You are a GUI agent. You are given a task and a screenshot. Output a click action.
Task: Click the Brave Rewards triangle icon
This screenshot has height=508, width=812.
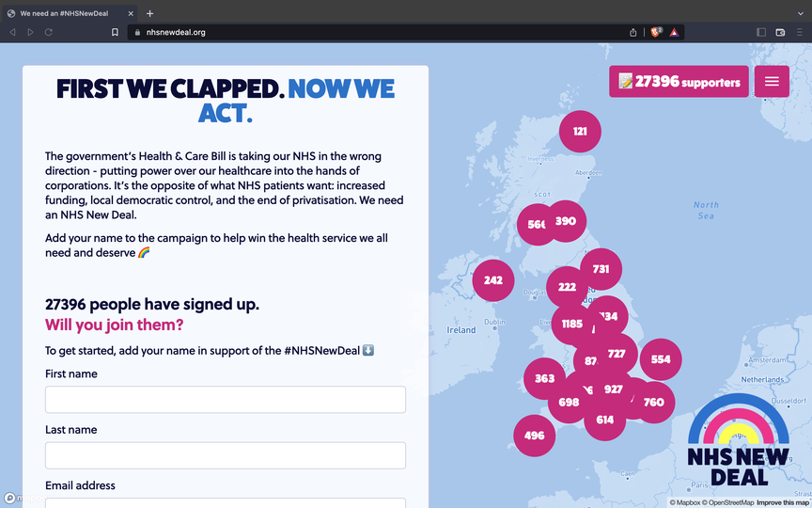(x=675, y=32)
